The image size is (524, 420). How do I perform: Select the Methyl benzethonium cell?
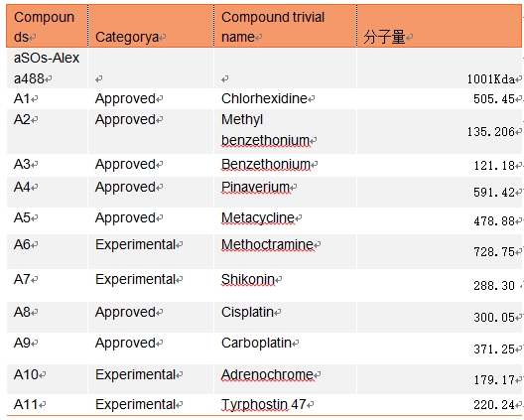[x=286, y=131]
